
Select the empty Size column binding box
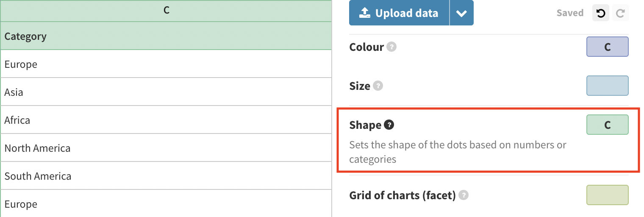(x=608, y=86)
